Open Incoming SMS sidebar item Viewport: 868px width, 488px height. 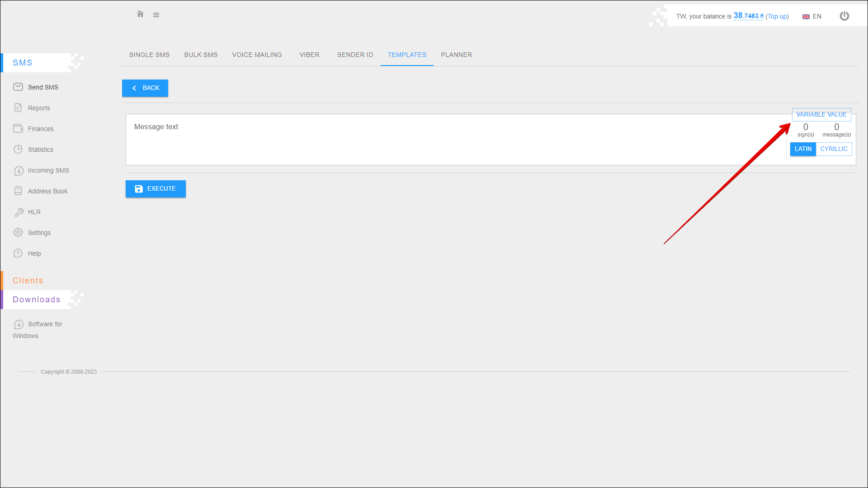click(x=48, y=170)
